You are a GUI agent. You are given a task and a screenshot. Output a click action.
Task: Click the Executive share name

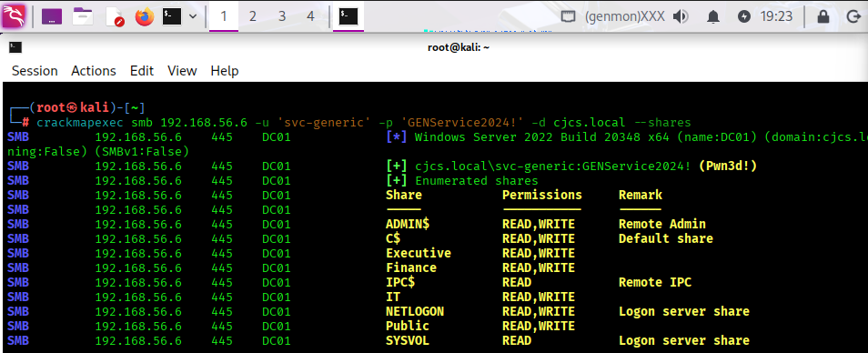[x=419, y=253]
